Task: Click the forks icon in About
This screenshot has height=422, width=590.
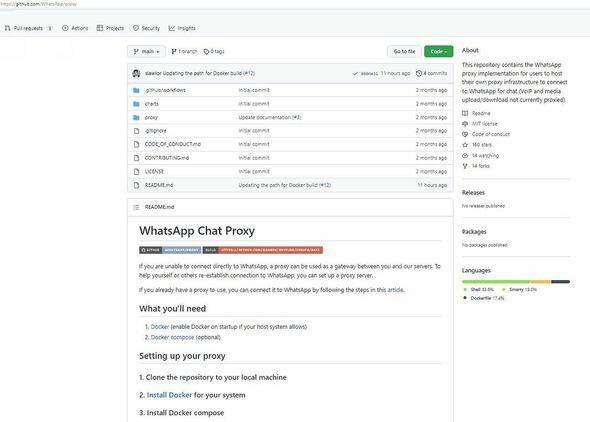Action: [465, 166]
